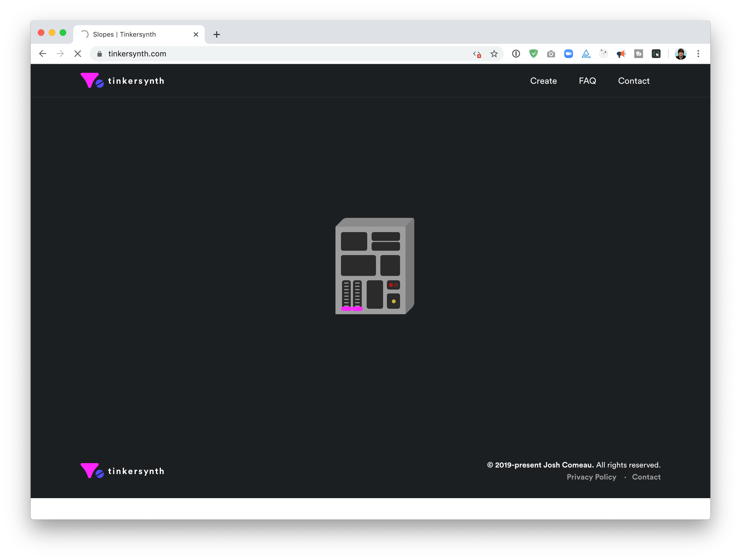Go back to the previous page

[x=42, y=54]
